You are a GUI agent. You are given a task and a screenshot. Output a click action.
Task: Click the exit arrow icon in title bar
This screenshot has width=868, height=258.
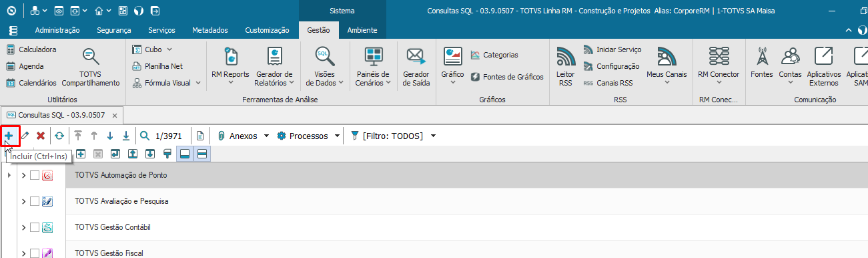click(x=155, y=11)
